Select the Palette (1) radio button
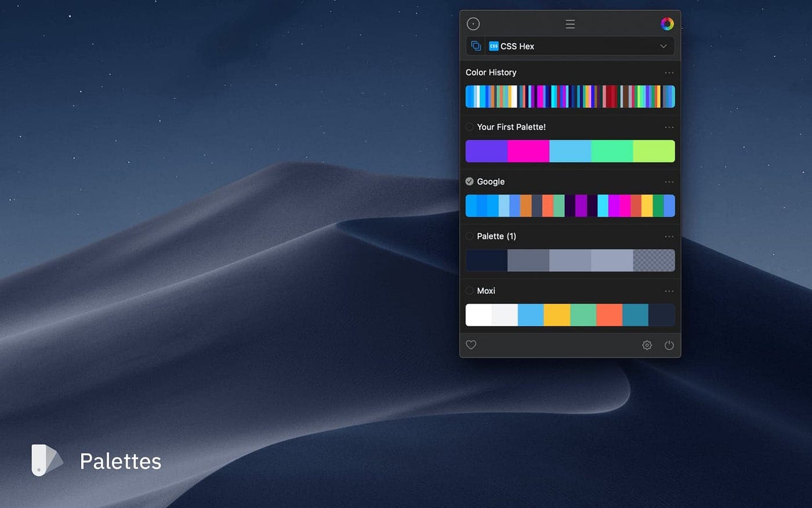This screenshot has height=508, width=812. pyautogui.click(x=469, y=236)
